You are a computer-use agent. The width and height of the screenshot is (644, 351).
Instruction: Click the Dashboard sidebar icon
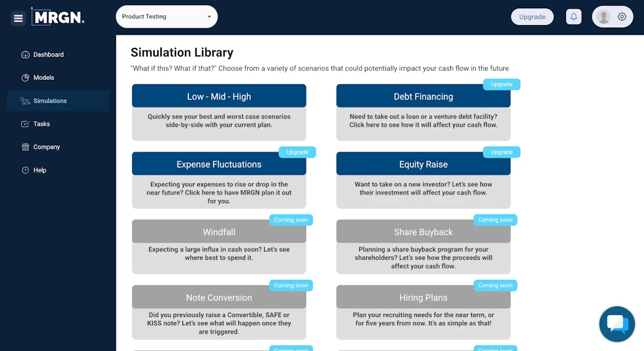pos(25,55)
